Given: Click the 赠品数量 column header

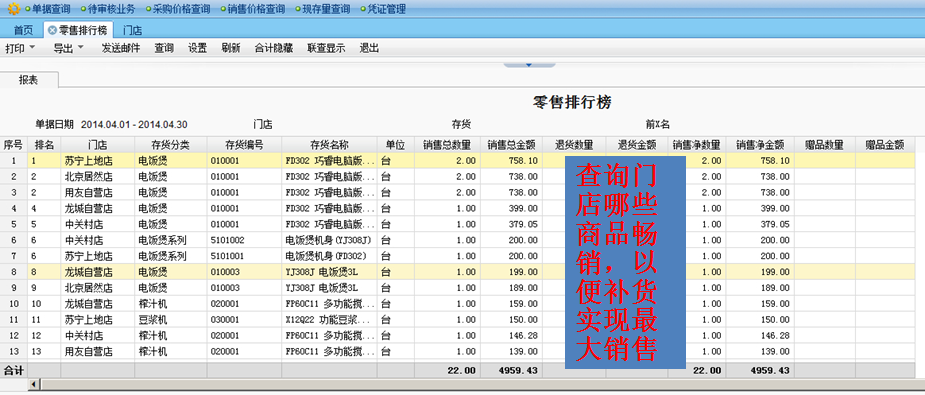Looking at the screenshot, I should click(x=825, y=145).
